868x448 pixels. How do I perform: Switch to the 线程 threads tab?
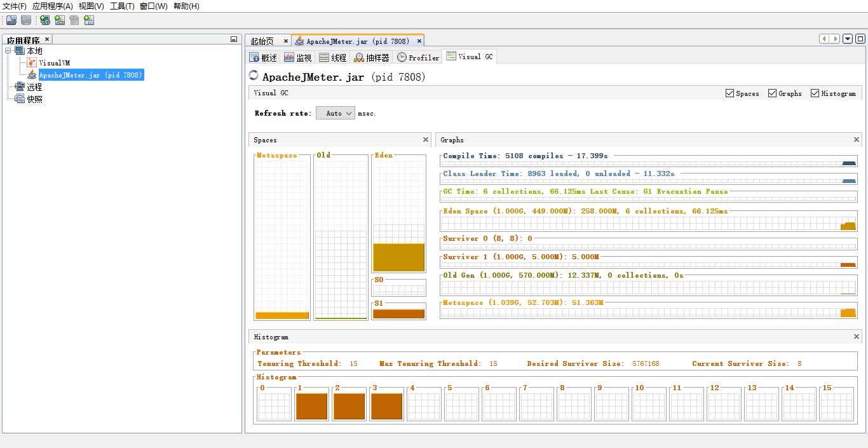coord(333,57)
